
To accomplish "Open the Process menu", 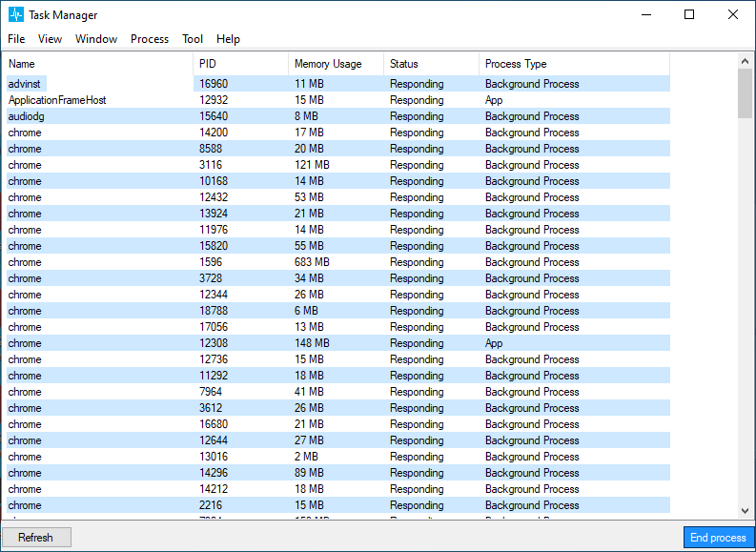I will click(150, 39).
